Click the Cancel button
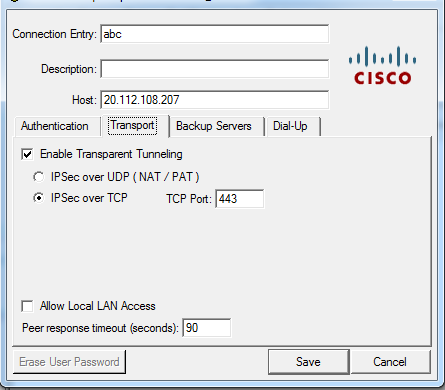Screen dimensions: 445x390 click(x=390, y=362)
